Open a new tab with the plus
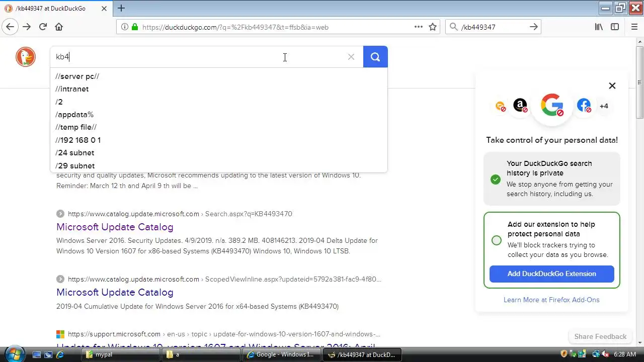Screen dimensions: 644x362 pos(121,8)
